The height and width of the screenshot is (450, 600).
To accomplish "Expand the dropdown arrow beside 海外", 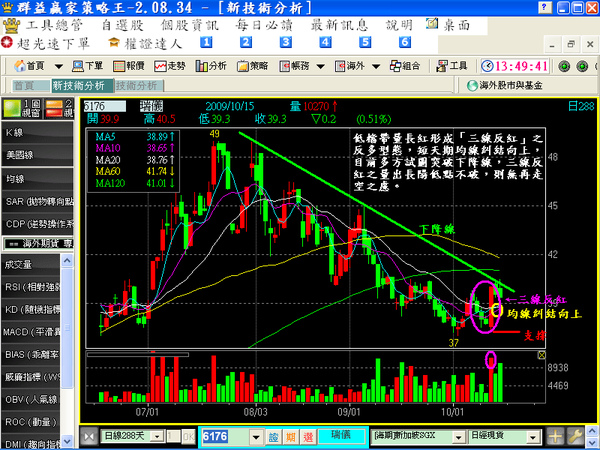I will pos(376,67).
